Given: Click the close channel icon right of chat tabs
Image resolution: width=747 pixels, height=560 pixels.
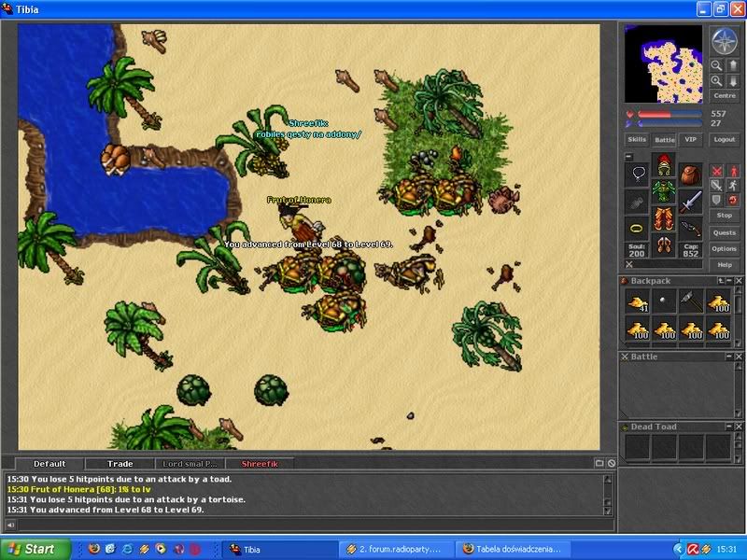Looking at the screenshot, I should pyautogui.click(x=612, y=463).
